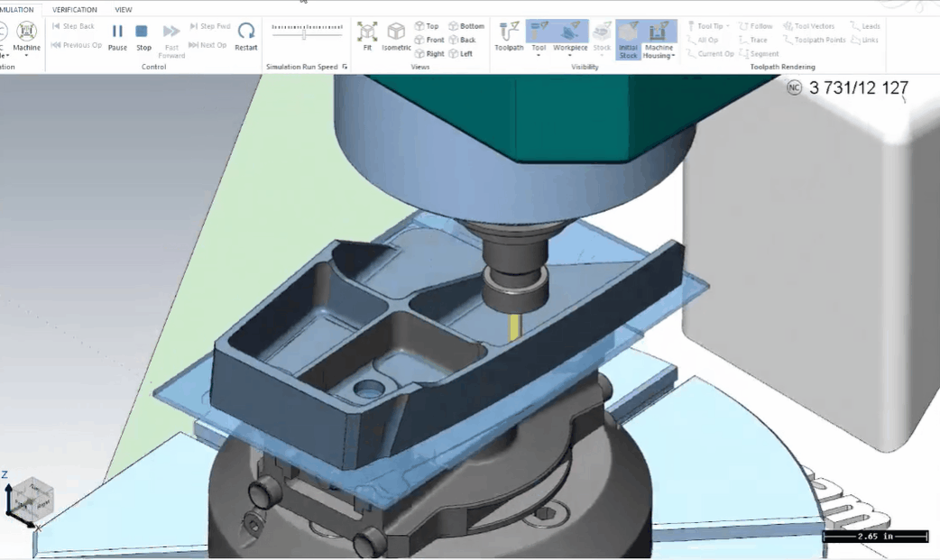The width and height of the screenshot is (940, 560).
Task: Switch to Isometric view
Action: pyautogui.click(x=396, y=36)
